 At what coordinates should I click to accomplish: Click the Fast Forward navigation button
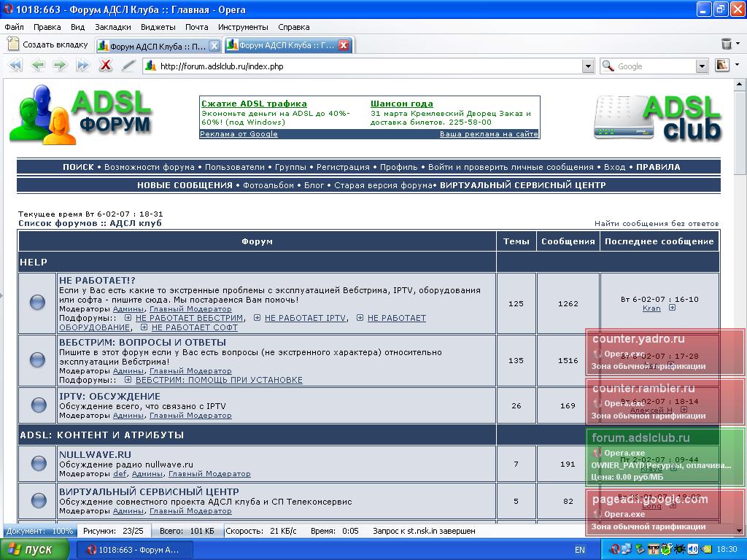pos(83,65)
